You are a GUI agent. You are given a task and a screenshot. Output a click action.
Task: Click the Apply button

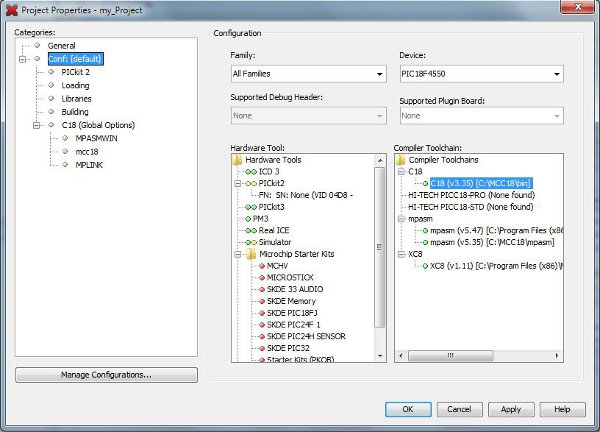[x=511, y=409]
